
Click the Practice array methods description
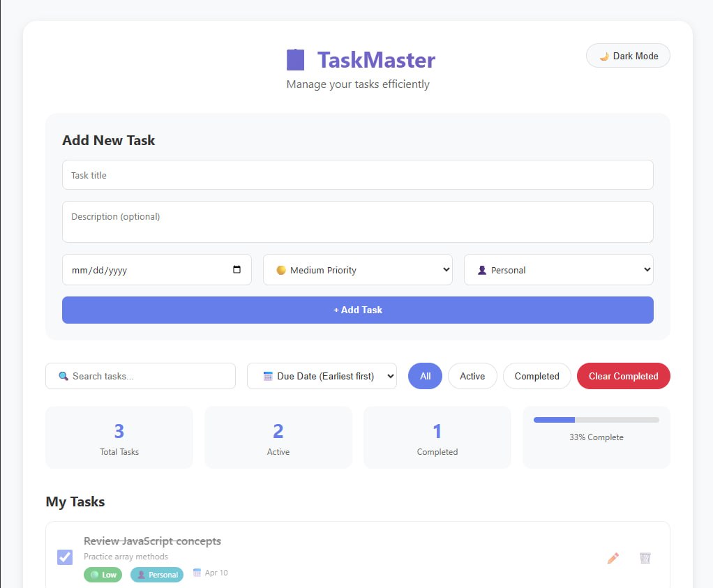coord(126,557)
